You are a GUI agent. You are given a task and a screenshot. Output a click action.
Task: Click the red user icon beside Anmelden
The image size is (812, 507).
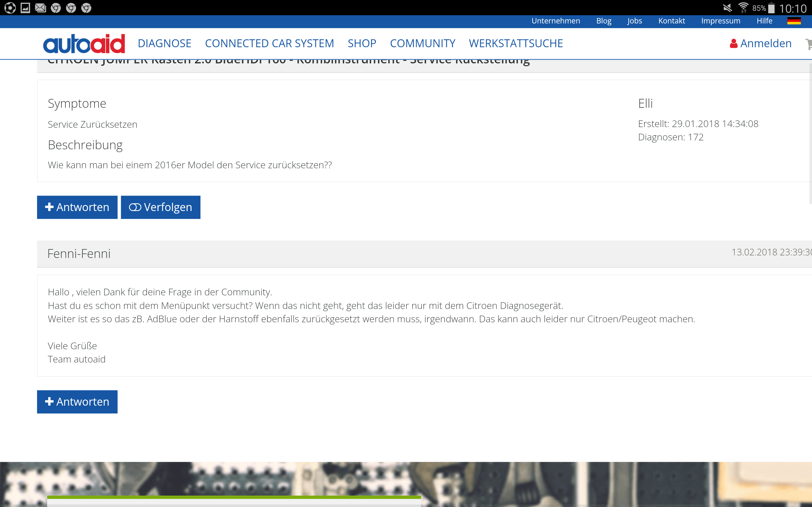(733, 44)
